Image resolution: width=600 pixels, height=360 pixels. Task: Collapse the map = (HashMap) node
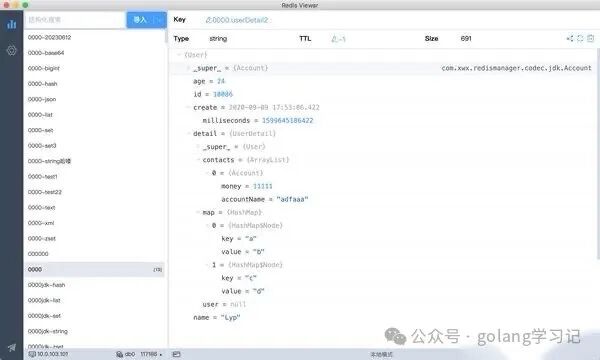(198, 212)
